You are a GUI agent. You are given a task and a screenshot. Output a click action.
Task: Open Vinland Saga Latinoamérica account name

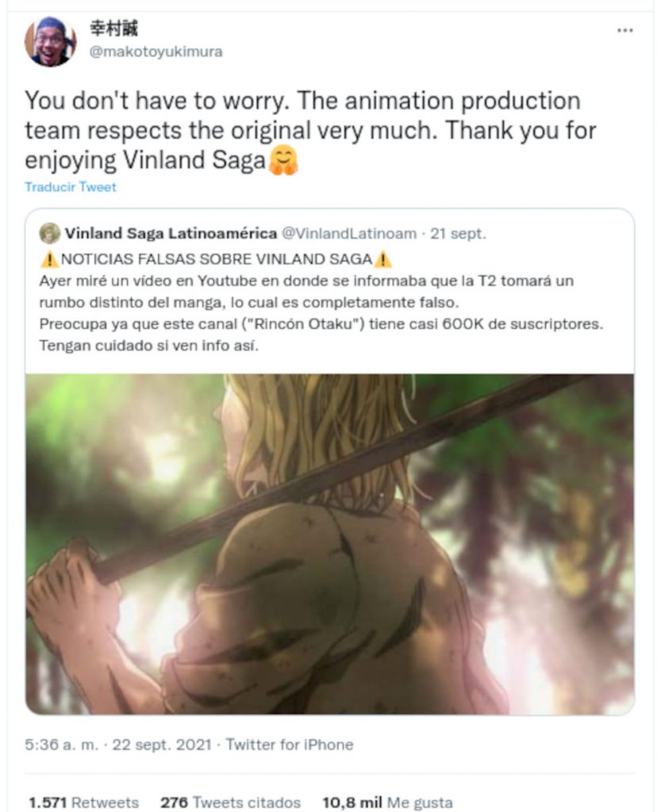tap(171, 233)
